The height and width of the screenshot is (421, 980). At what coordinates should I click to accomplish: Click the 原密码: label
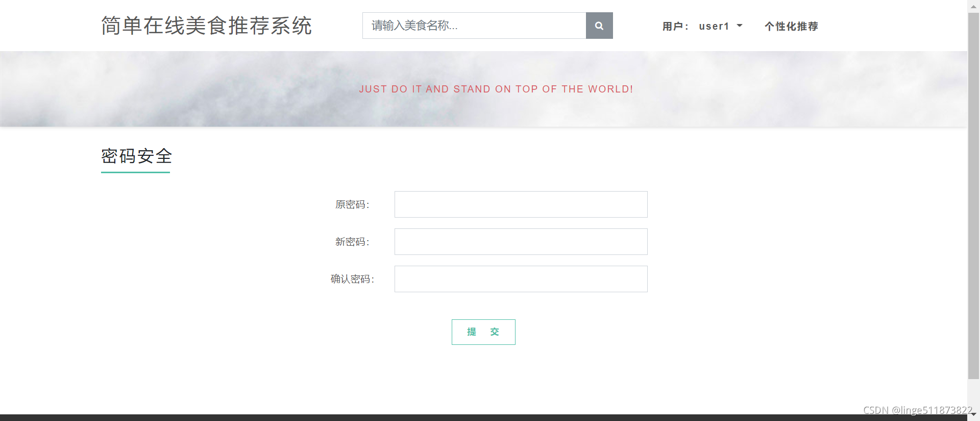click(352, 204)
